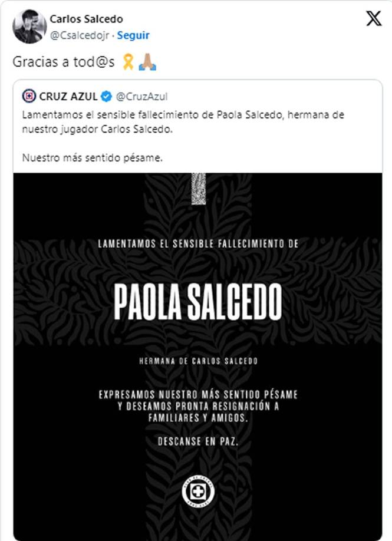Select the yellow ribbon emoji in the tweet
Image resolution: width=392 pixels, height=541 pixels.
[x=128, y=60]
